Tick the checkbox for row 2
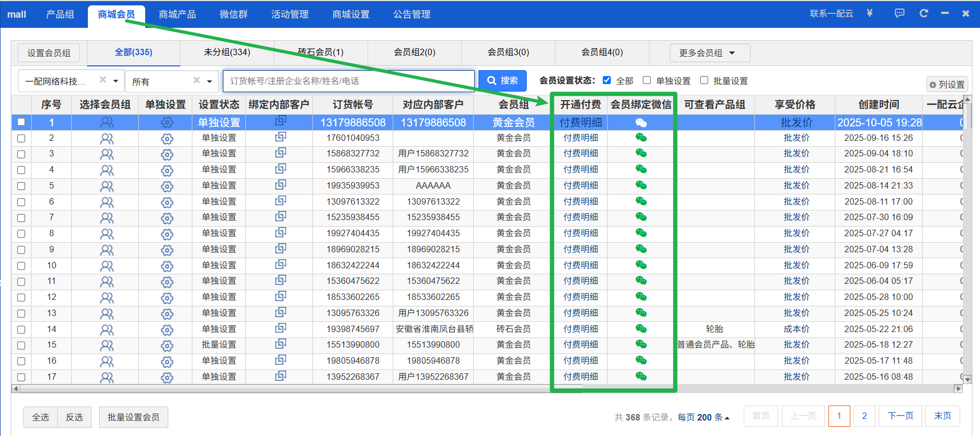 coord(21,138)
